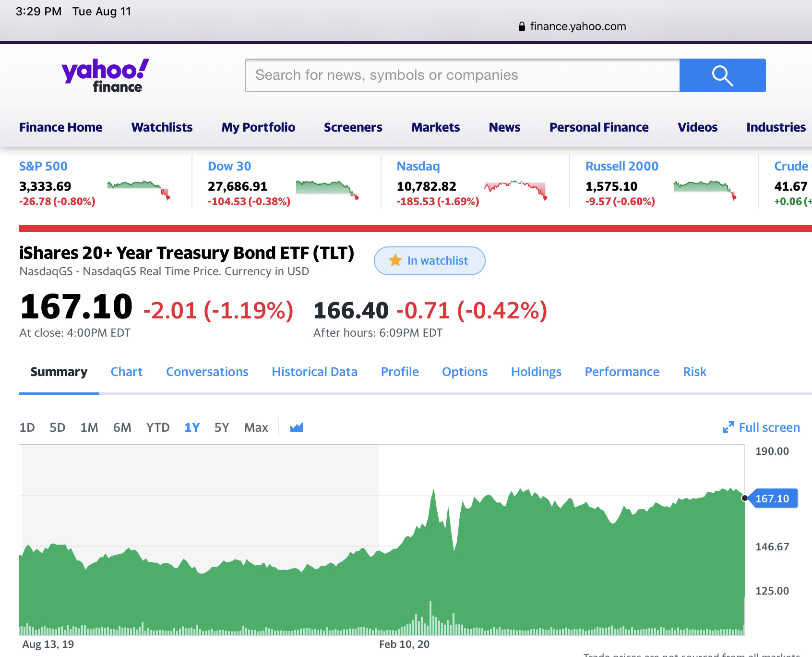The image size is (812, 657).
Task: Select the 5Y chart range
Action: pyautogui.click(x=222, y=427)
